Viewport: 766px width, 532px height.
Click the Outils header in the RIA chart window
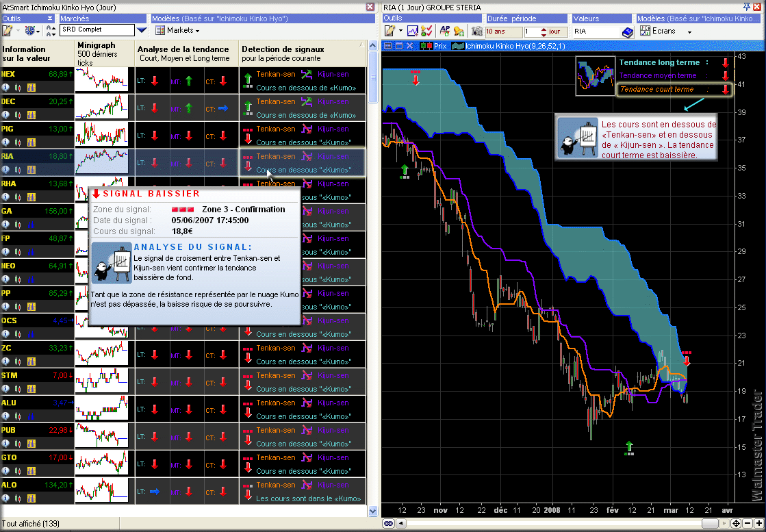[432, 18]
